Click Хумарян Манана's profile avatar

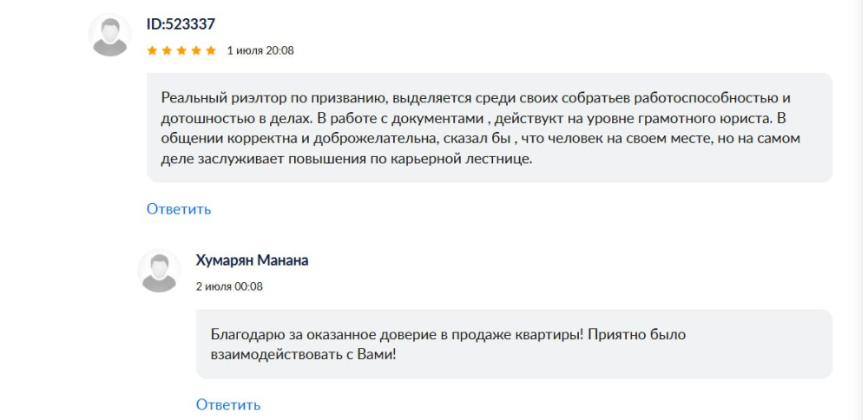[x=159, y=271]
